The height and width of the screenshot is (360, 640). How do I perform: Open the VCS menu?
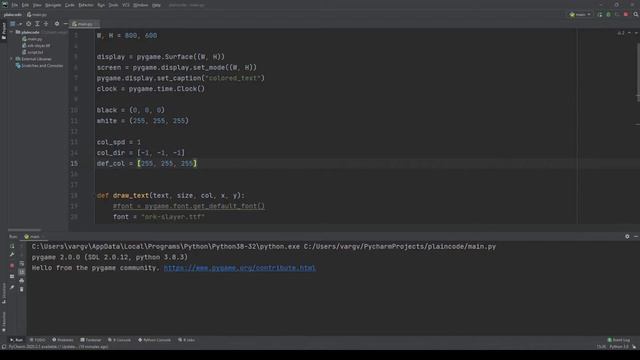pyautogui.click(x=126, y=5)
